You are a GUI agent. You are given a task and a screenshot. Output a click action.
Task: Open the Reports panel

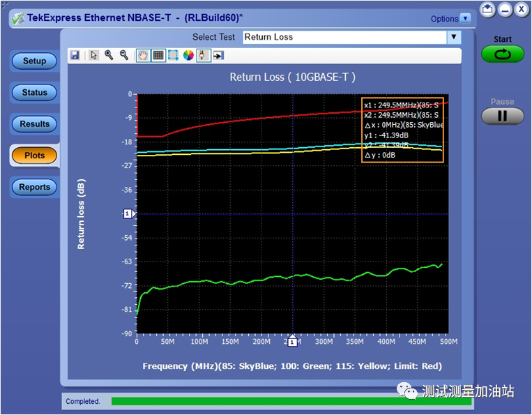click(x=34, y=187)
